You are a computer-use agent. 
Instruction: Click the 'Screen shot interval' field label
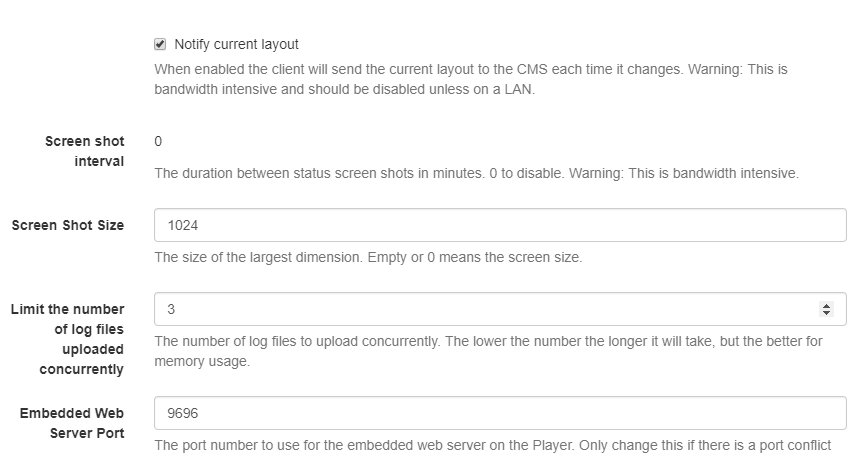point(84,151)
